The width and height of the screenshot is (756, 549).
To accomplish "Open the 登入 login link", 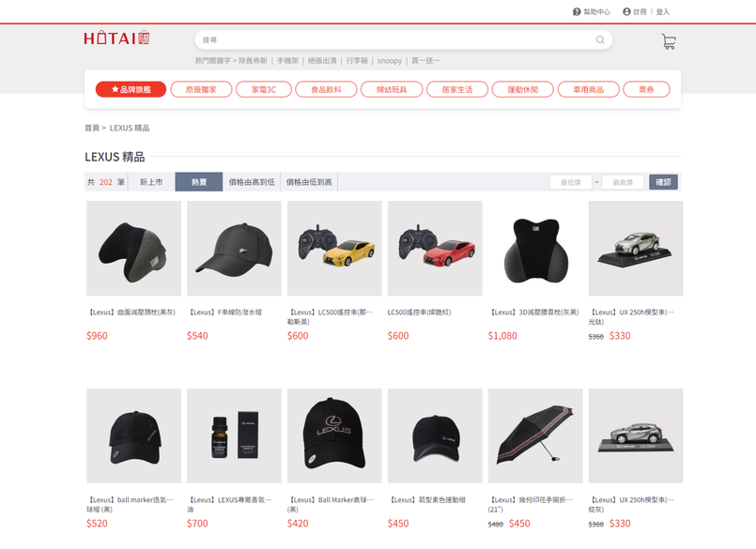I will pos(663,12).
